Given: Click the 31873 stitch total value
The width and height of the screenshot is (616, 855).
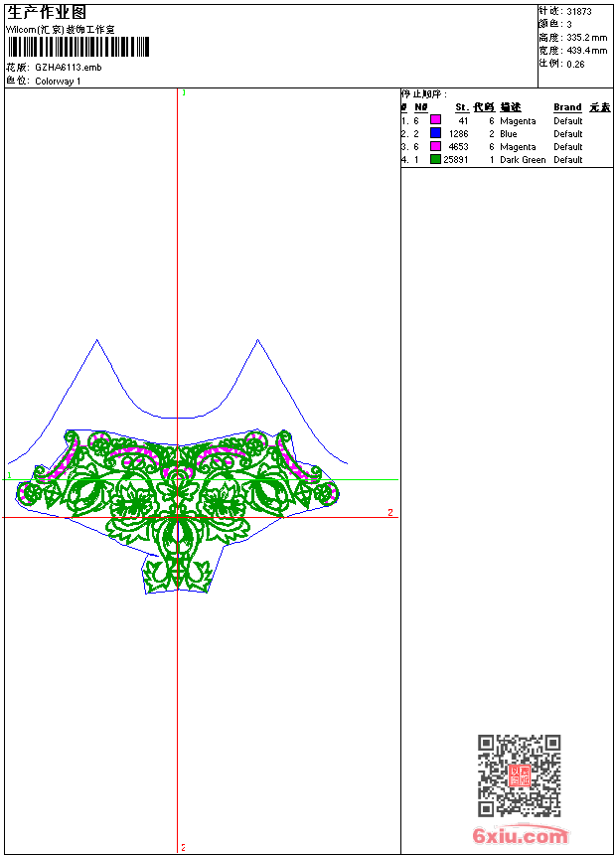Looking at the screenshot, I should [x=579, y=12].
